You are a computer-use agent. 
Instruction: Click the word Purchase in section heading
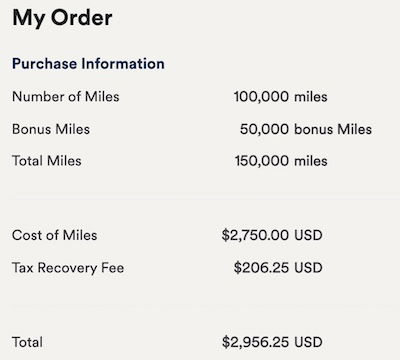point(44,64)
